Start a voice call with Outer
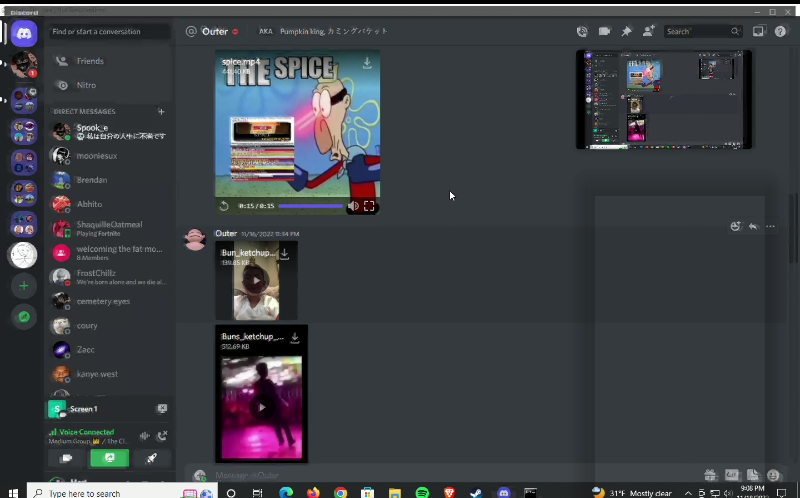800x498 pixels. 582,31
